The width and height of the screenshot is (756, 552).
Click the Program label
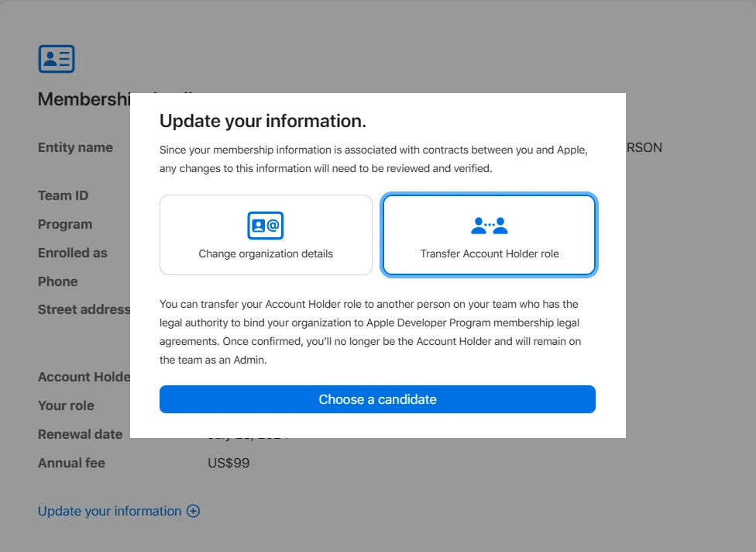[x=65, y=224]
